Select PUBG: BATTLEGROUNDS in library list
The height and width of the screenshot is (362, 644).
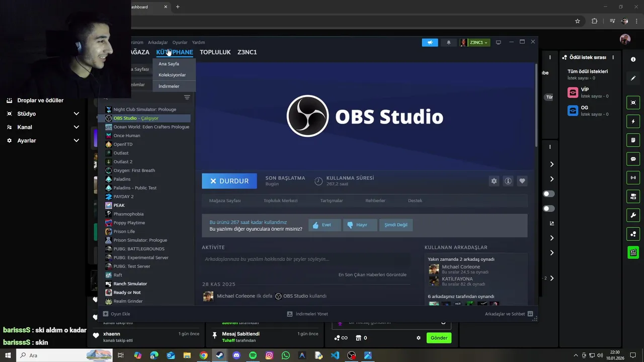[x=139, y=249]
